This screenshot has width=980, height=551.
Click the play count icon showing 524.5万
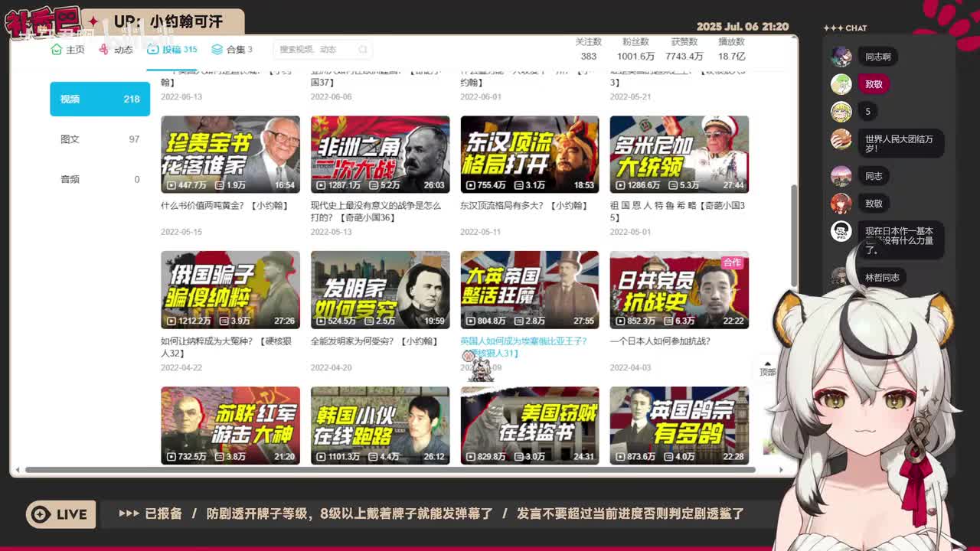pos(322,321)
